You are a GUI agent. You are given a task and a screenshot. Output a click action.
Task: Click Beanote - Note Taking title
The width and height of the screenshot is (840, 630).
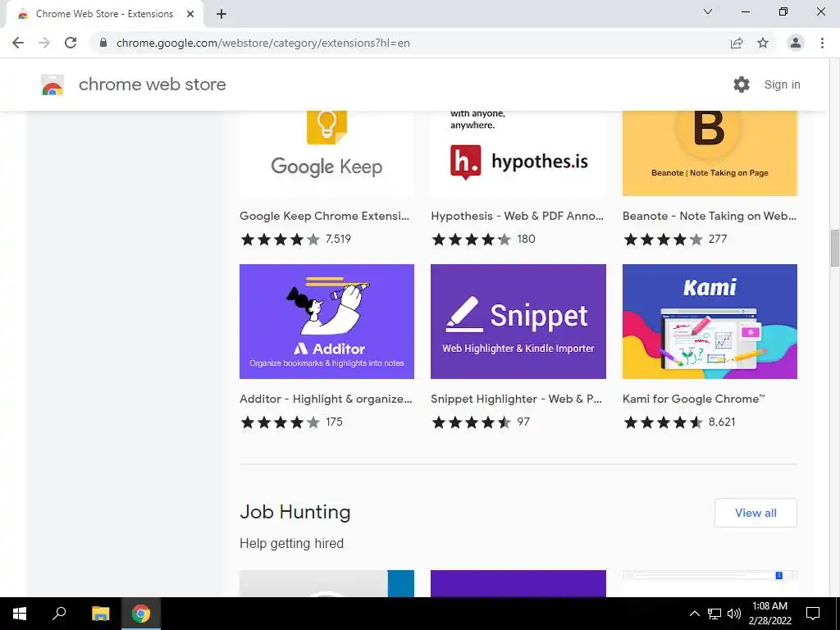coord(710,216)
